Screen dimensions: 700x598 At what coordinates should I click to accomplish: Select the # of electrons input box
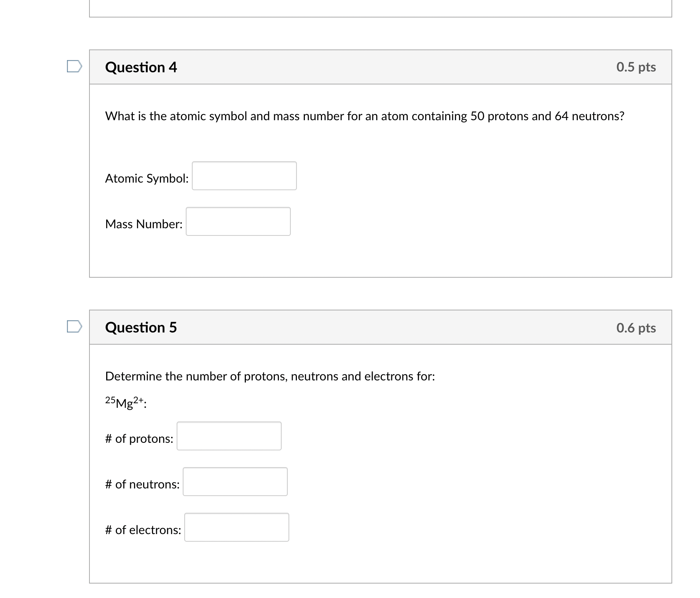click(237, 527)
